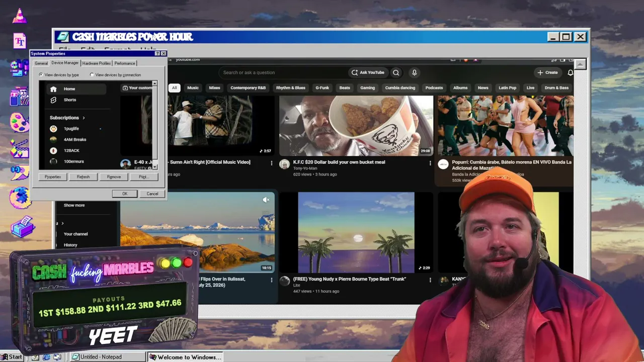The height and width of the screenshot is (362, 644).
Task: Open the YouTube notifications bell
Action: tap(570, 72)
